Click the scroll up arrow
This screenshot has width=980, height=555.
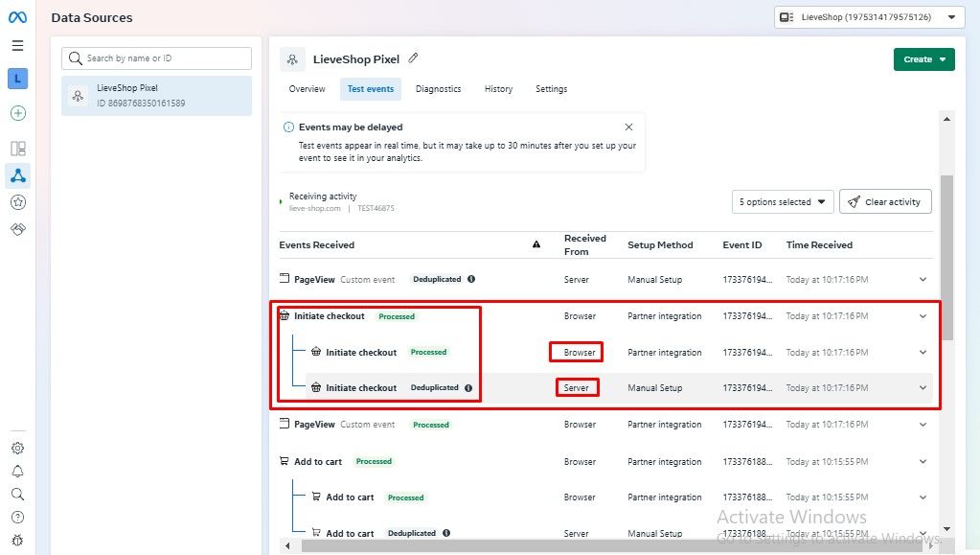[x=946, y=119]
